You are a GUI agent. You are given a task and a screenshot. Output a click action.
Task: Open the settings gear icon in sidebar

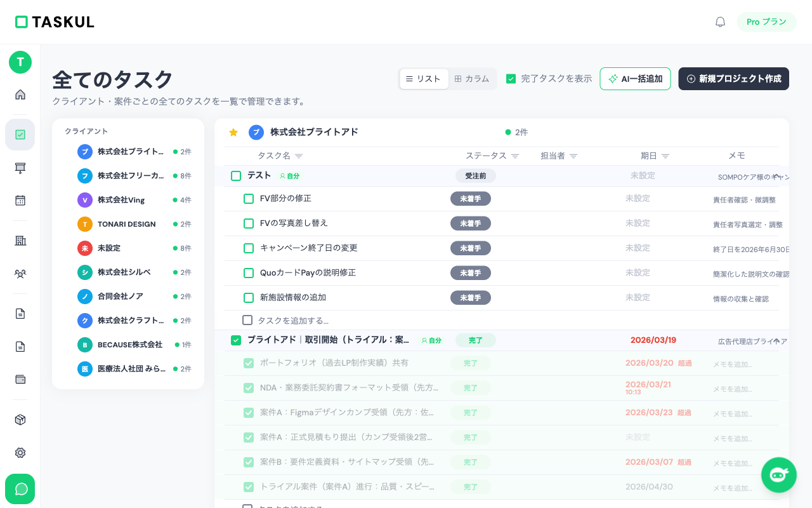20,453
